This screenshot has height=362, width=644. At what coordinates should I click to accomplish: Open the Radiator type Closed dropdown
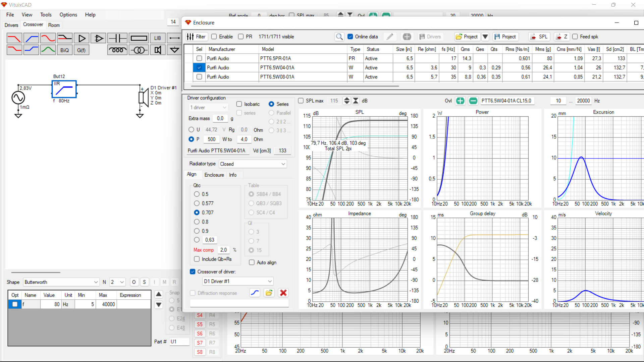coord(253,164)
